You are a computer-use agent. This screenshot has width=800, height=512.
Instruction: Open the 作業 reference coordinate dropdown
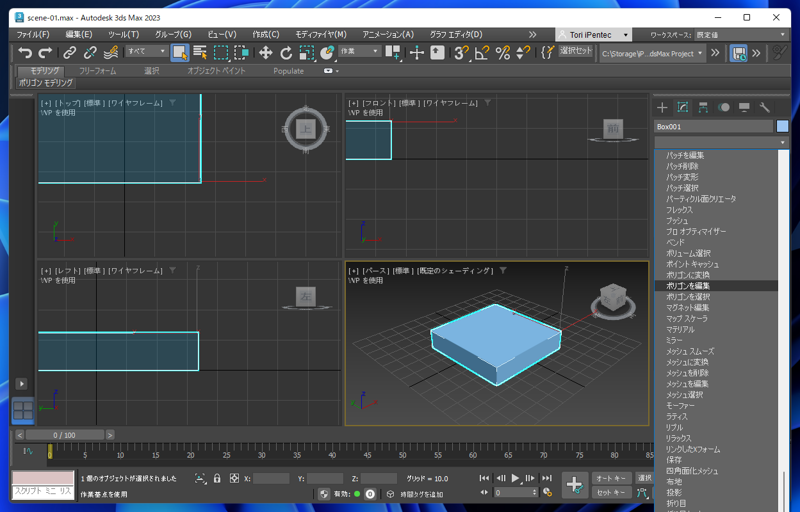[x=359, y=51]
